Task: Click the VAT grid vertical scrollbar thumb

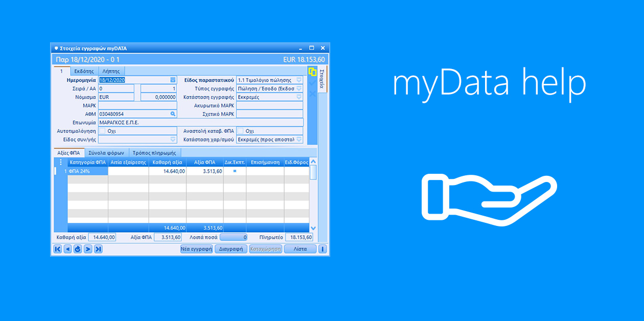Action: pos(313,172)
